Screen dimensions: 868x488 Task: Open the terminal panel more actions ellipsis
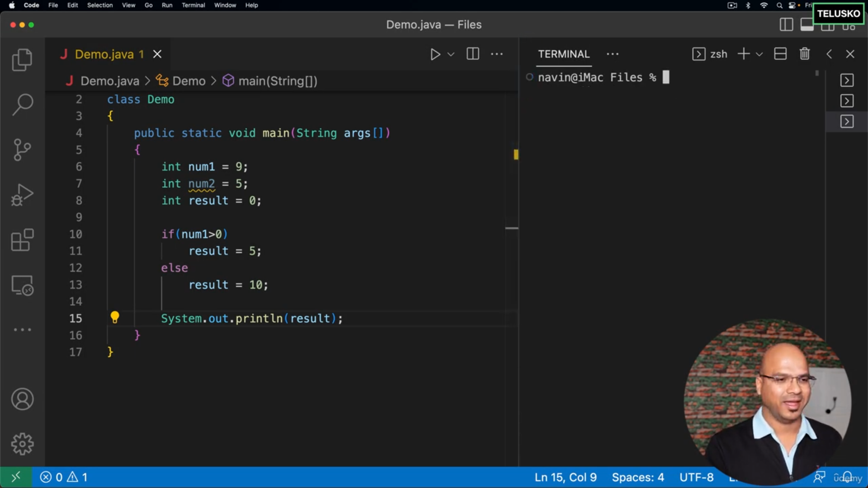[613, 54]
